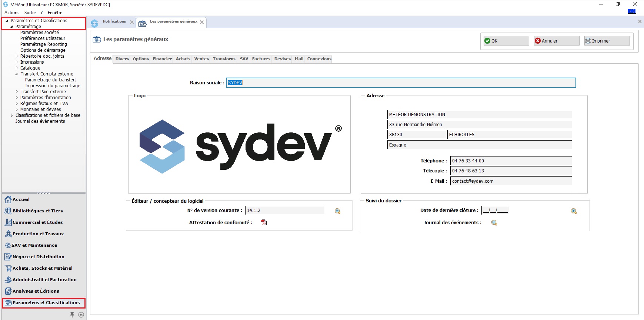The image size is (644, 320).
Task: Switch to the Transform. tab
Action: coord(224,59)
